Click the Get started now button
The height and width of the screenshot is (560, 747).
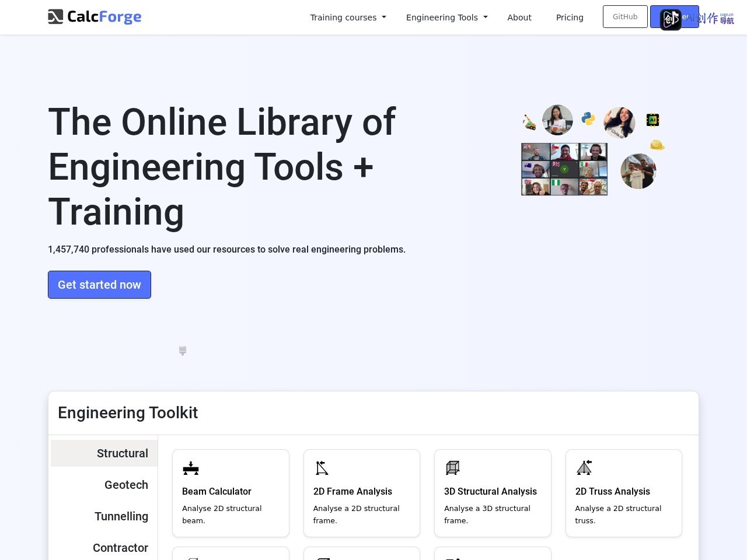click(99, 285)
